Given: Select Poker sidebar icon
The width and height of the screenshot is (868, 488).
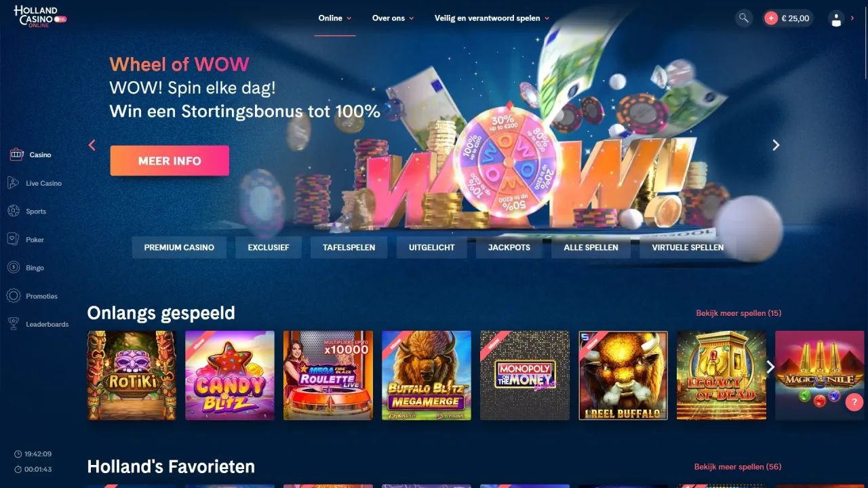Looking at the screenshot, I should pyautogui.click(x=14, y=239).
